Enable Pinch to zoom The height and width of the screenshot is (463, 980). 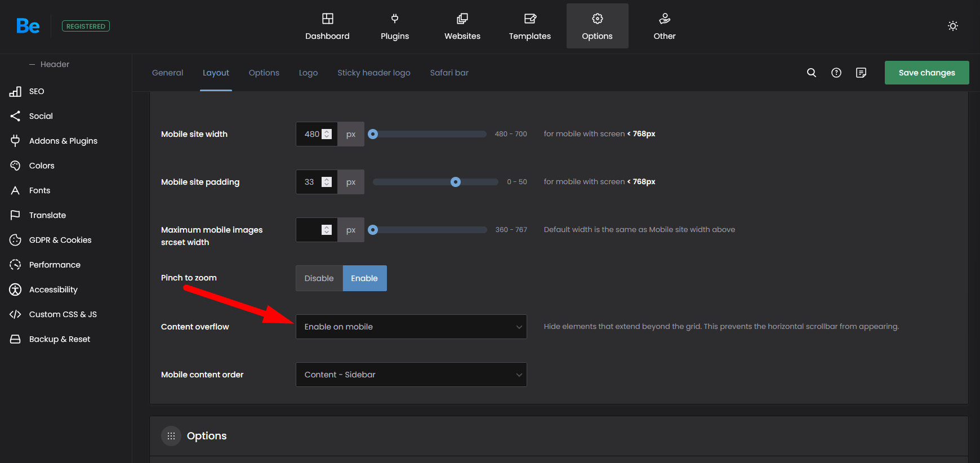364,278
